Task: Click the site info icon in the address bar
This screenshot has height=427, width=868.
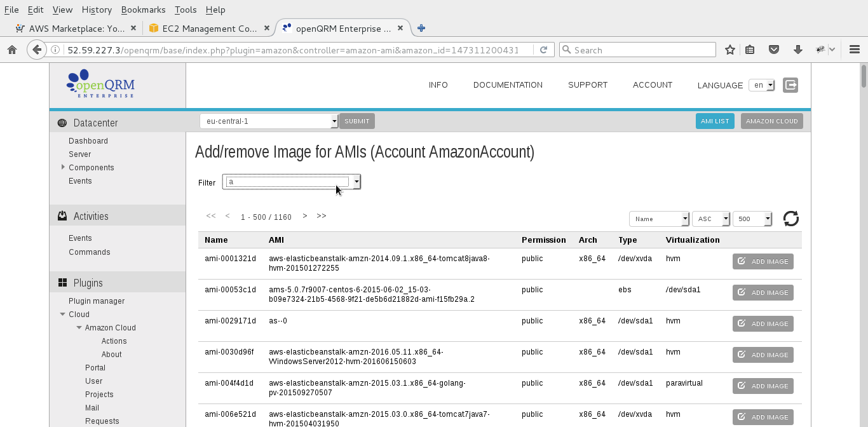Action: click(x=55, y=50)
